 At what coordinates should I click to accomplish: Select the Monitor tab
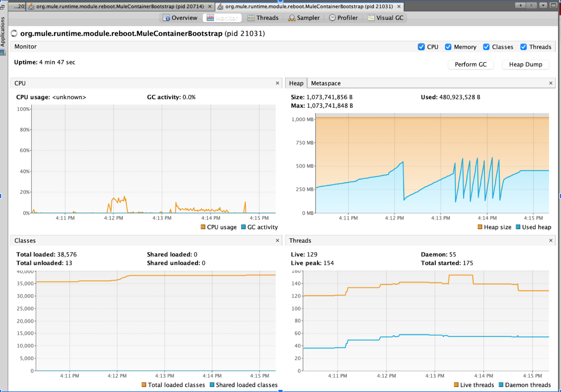(x=222, y=18)
